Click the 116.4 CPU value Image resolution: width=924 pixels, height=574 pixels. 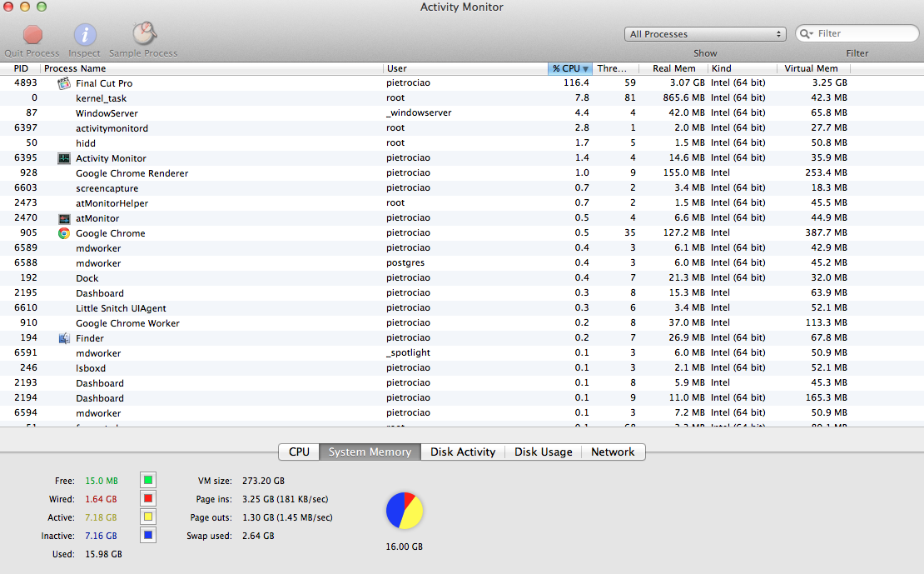[576, 82]
